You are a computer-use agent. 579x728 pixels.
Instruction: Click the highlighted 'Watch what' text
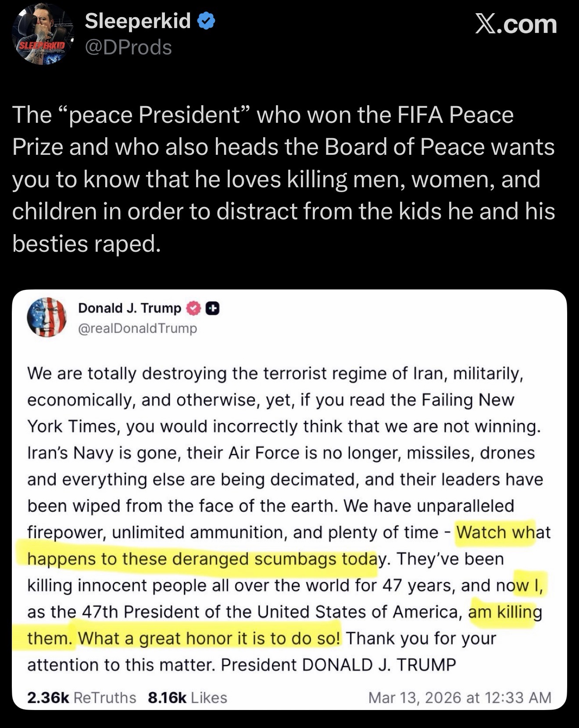pyautogui.click(x=495, y=532)
